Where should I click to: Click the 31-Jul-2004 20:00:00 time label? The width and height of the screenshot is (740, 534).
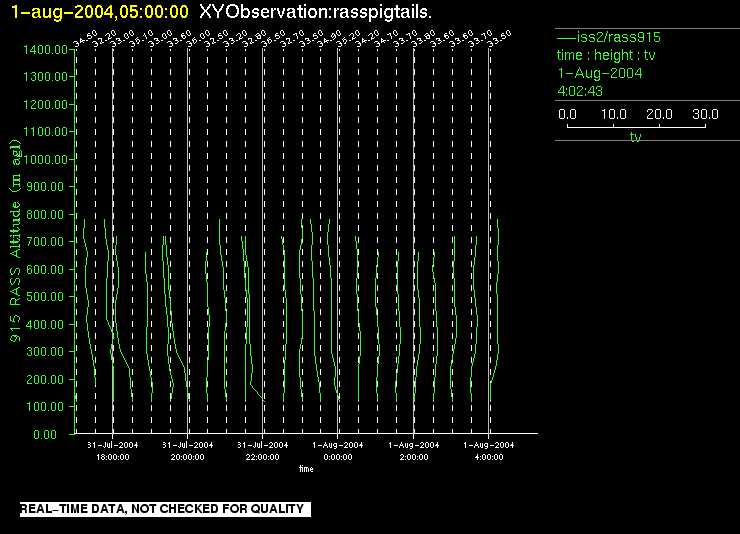[188, 451]
